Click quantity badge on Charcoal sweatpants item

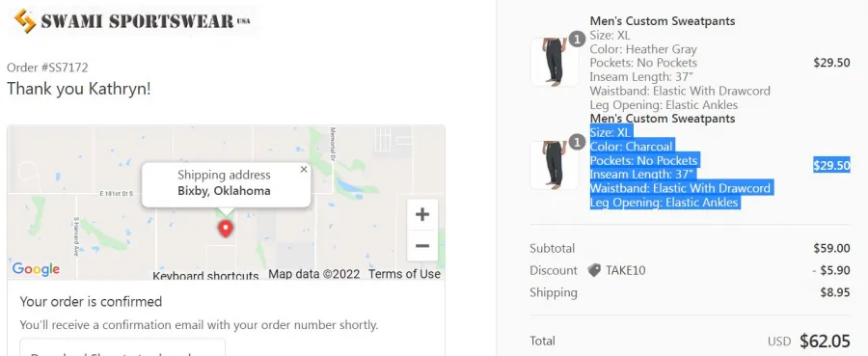(x=578, y=143)
